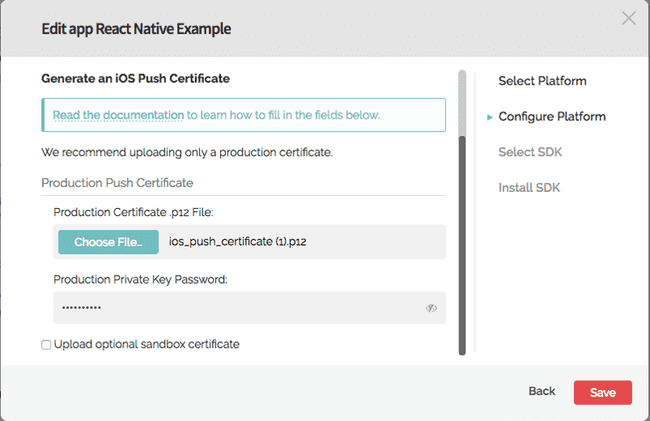650x421 pixels.
Task: Click the arrow beside Configure Platform
Action: tap(490, 117)
